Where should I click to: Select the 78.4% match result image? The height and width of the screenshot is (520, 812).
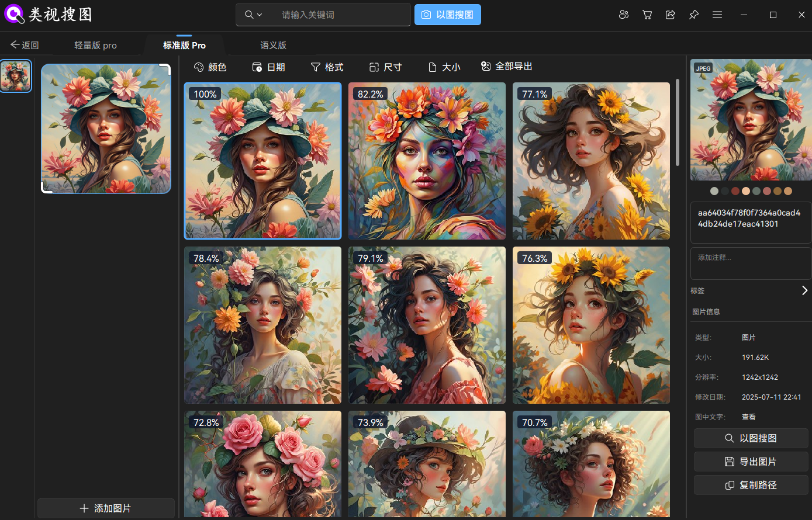[263, 325]
